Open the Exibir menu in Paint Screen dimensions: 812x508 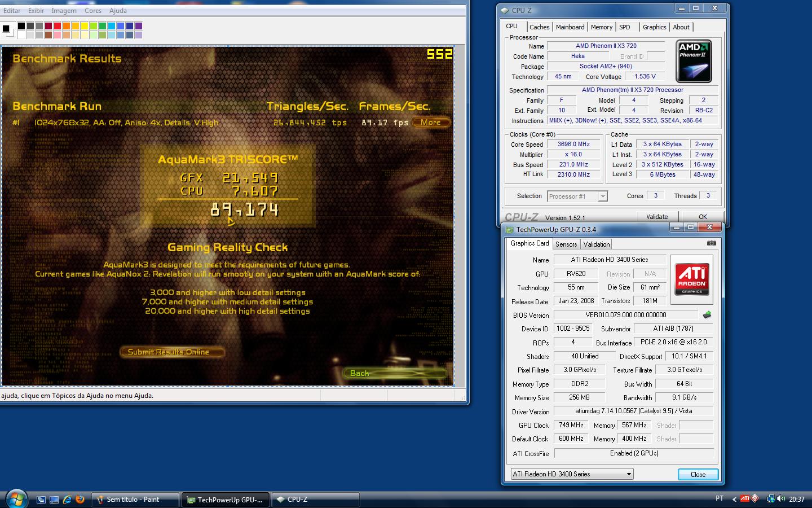point(36,11)
